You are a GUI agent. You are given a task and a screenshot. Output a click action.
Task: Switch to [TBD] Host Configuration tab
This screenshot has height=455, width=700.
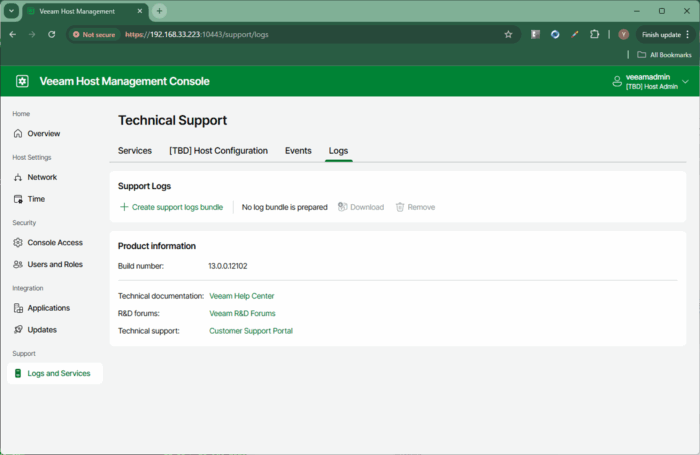(218, 151)
